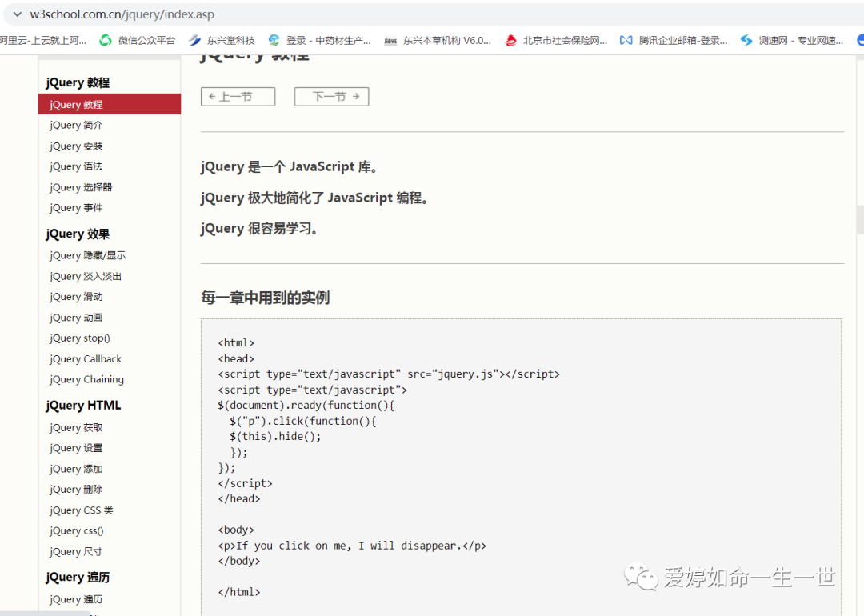Expand the chevron dropdown beside the URL
This screenshot has width=864, height=616.
pyautogui.click(x=18, y=14)
